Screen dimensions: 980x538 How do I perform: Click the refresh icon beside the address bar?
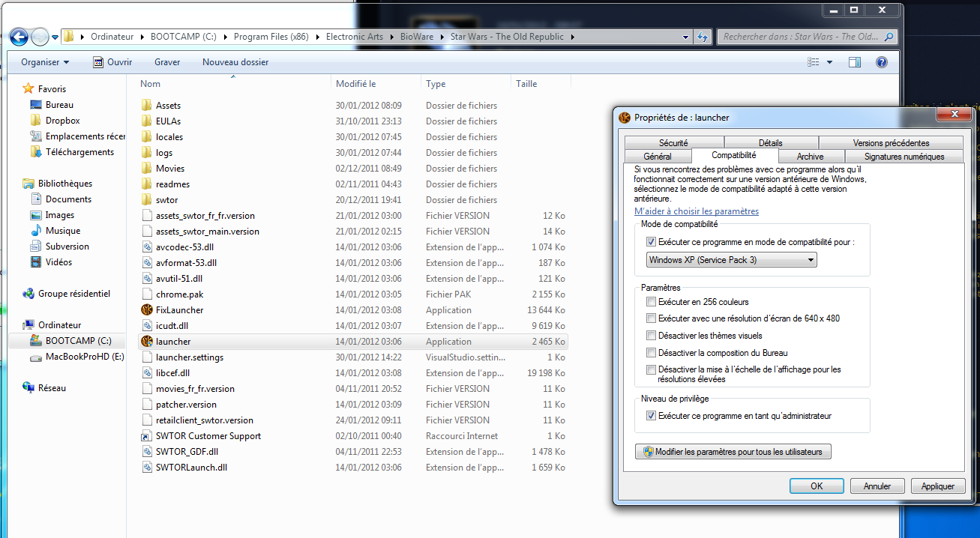(x=703, y=37)
